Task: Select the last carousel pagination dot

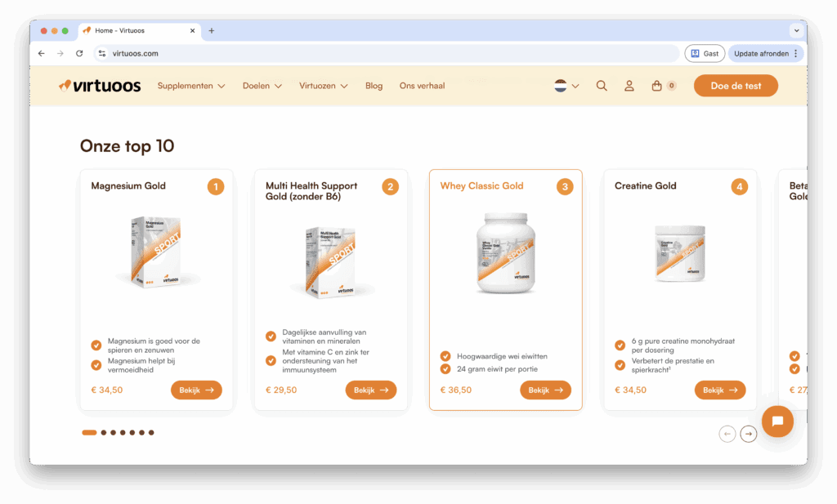Action: (x=151, y=433)
